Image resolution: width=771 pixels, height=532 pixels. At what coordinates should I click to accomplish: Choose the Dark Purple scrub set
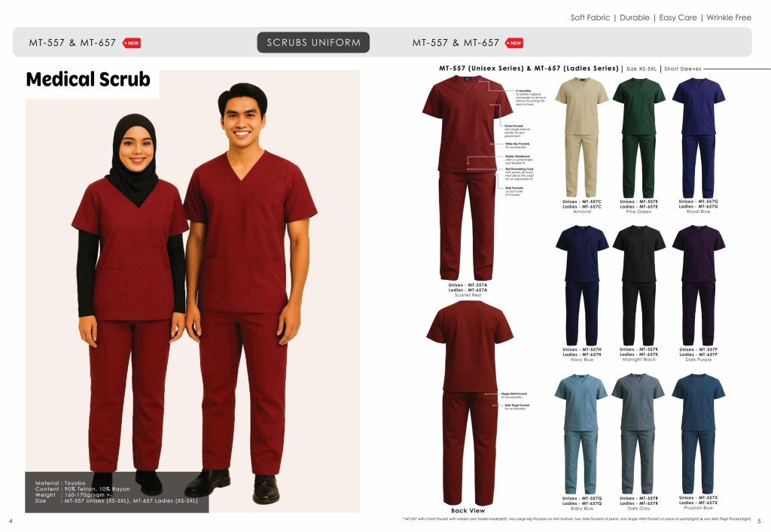(698, 285)
